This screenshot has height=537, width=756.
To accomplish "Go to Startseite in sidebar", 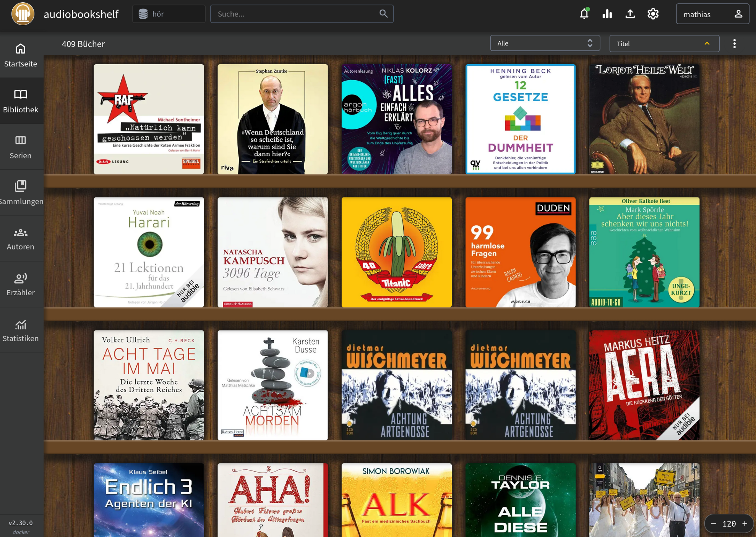I will [21, 55].
